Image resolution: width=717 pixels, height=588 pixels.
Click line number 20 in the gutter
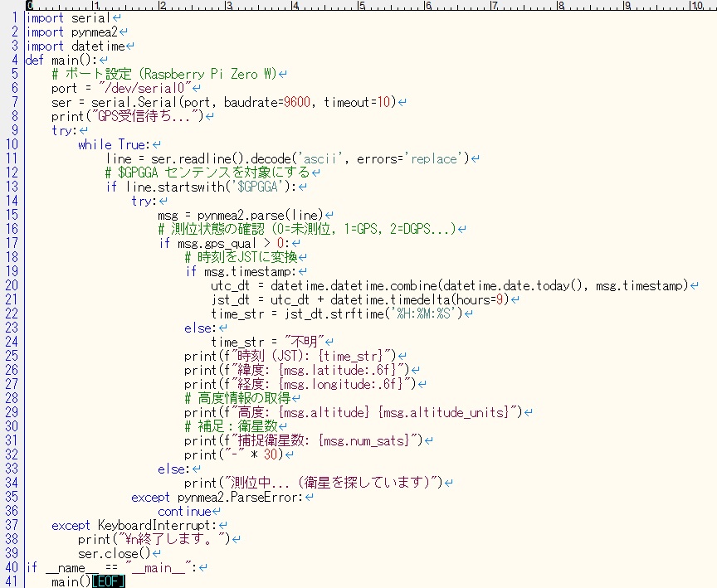tap(11, 285)
